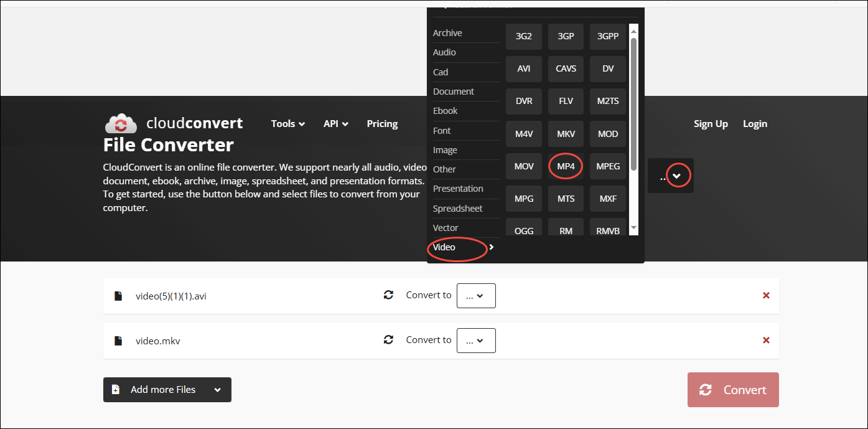The width and height of the screenshot is (868, 429).
Task: Choose the 3G2 format
Action: 524,36
